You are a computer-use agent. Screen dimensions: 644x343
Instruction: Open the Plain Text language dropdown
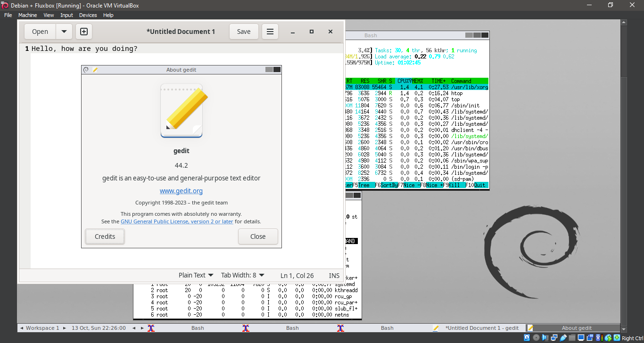195,275
